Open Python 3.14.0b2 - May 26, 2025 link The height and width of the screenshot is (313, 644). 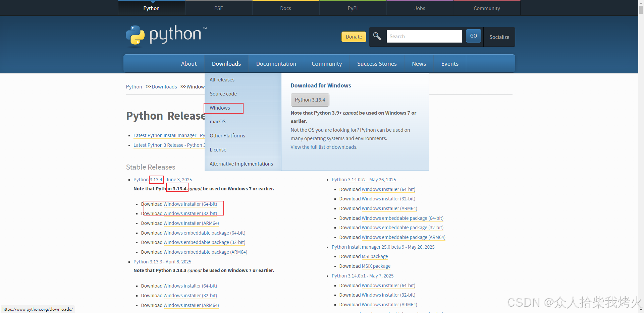pos(364,180)
